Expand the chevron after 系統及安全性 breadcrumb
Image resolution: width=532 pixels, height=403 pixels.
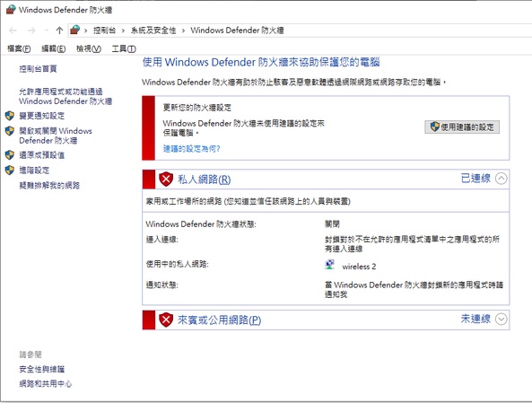pyautogui.click(x=183, y=31)
